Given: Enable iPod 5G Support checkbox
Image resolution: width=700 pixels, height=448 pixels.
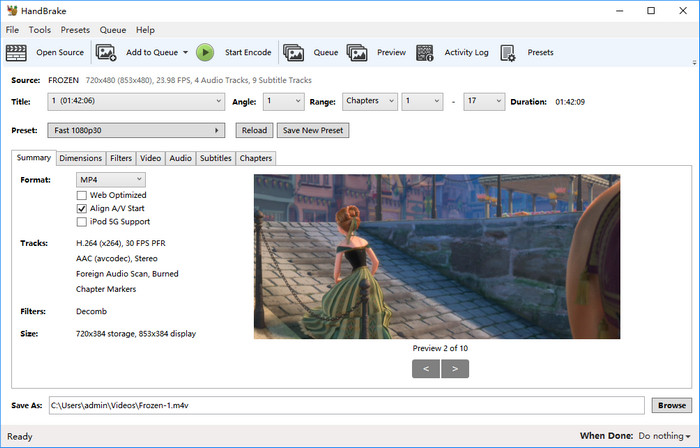Looking at the screenshot, I should 82,222.
